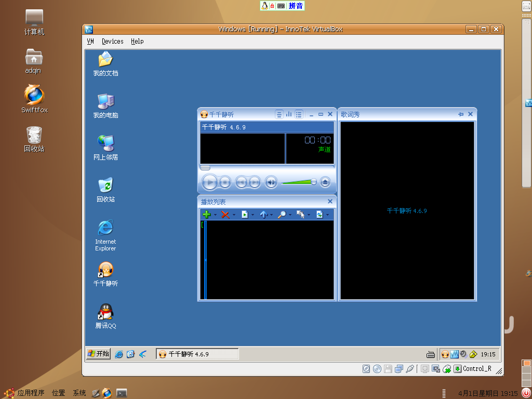This screenshot has height=399, width=532.
Task: Select the 千千静听 desktop shortcut
Action: [105, 274]
